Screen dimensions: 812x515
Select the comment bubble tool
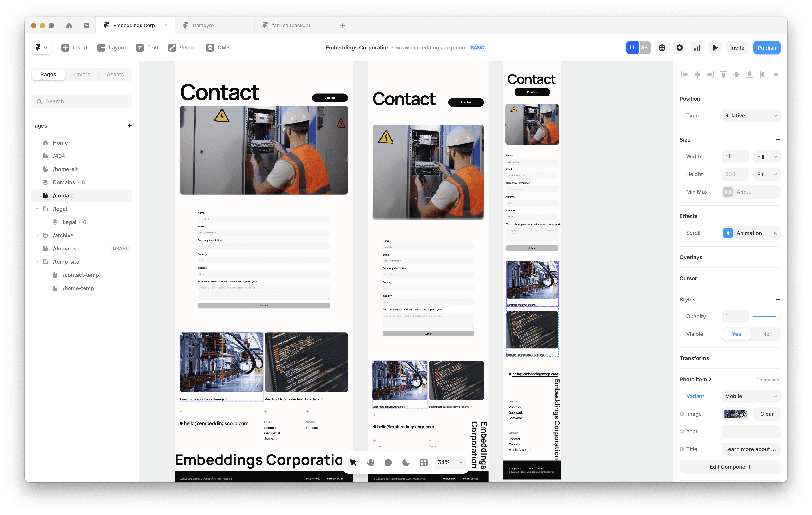[x=388, y=462]
